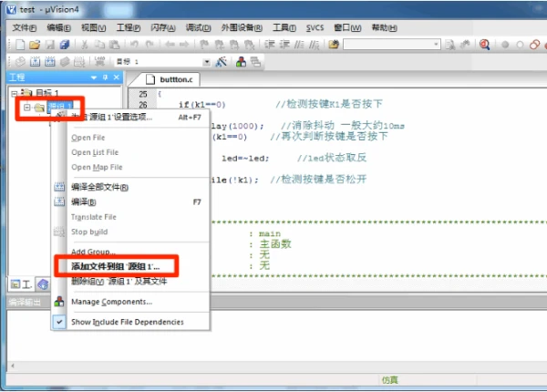
Task: Click the Translate file icon in build toolbar
Action: click(x=20, y=62)
